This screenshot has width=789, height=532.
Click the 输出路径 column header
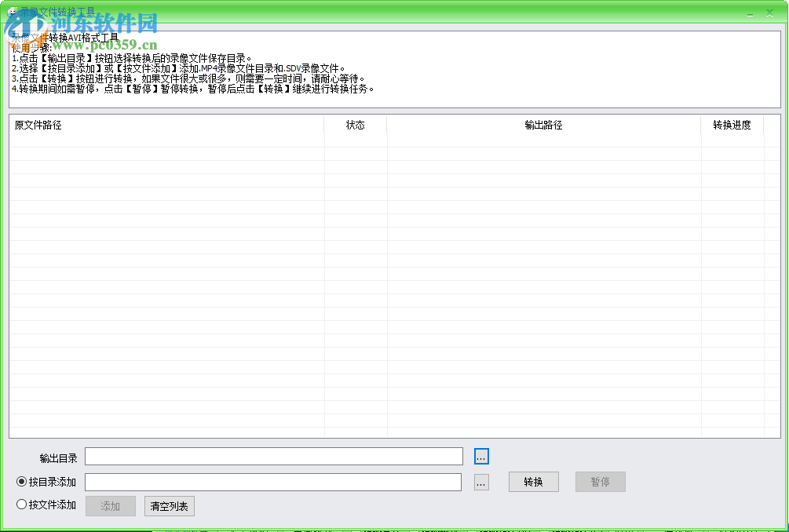tap(542, 125)
